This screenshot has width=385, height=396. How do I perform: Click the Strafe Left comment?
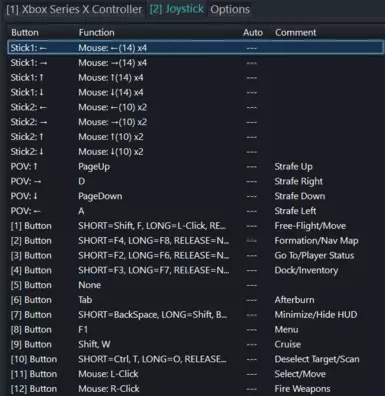click(x=295, y=211)
